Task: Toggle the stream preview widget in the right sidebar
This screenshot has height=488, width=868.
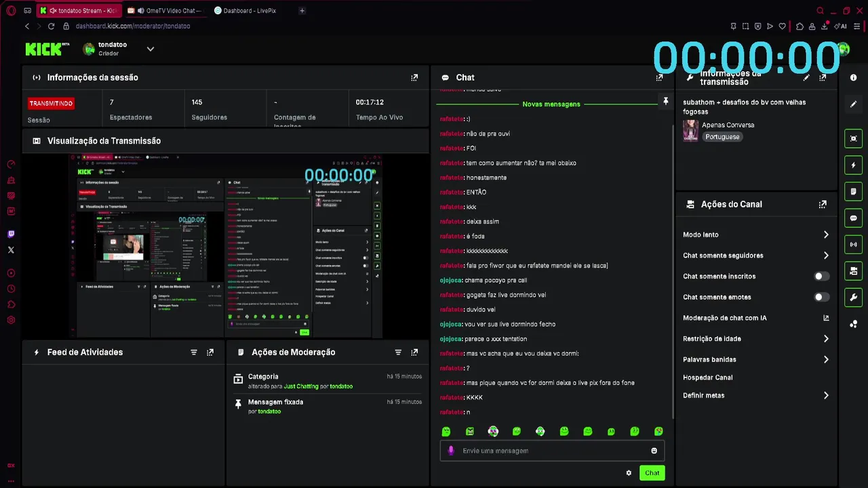Action: (x=853, y=138)
